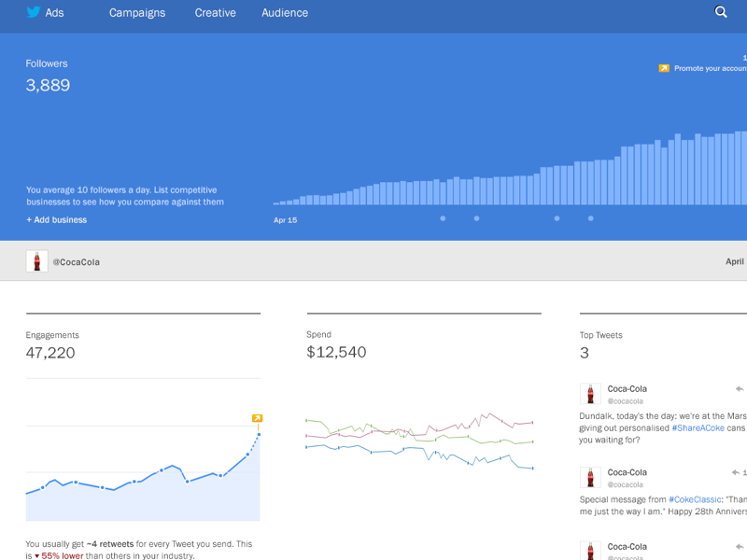Switch to the Audience tab

284,13
